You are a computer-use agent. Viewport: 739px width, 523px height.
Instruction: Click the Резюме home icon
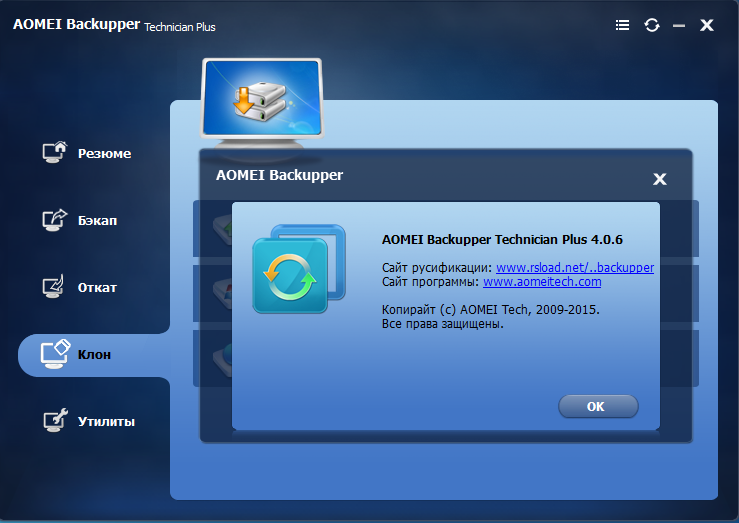click(55, 152)
